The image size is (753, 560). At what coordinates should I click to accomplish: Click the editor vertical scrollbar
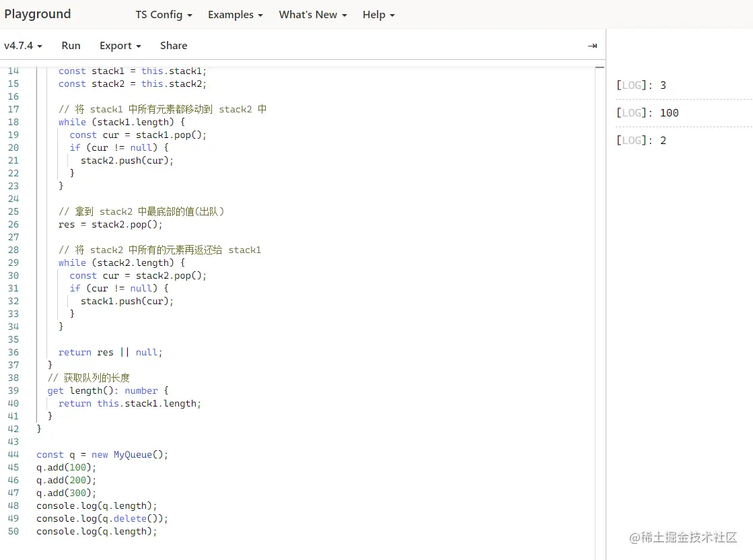click(x=600, y=312)
